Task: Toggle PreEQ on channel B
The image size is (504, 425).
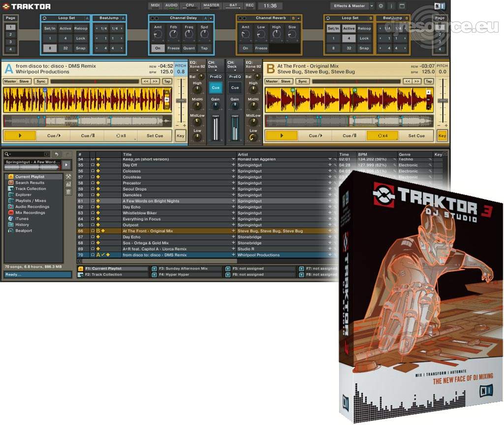Action: [x=235, y=76]
